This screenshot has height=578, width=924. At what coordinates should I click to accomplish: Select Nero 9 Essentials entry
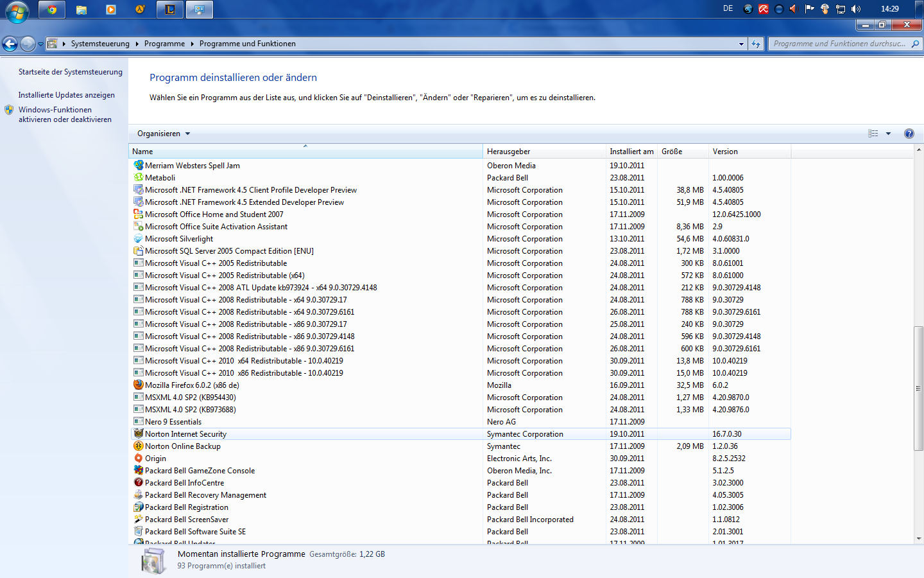point(460,422)
